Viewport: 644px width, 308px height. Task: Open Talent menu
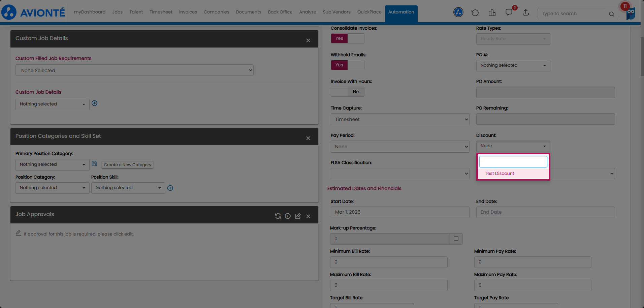coord(136,12)
